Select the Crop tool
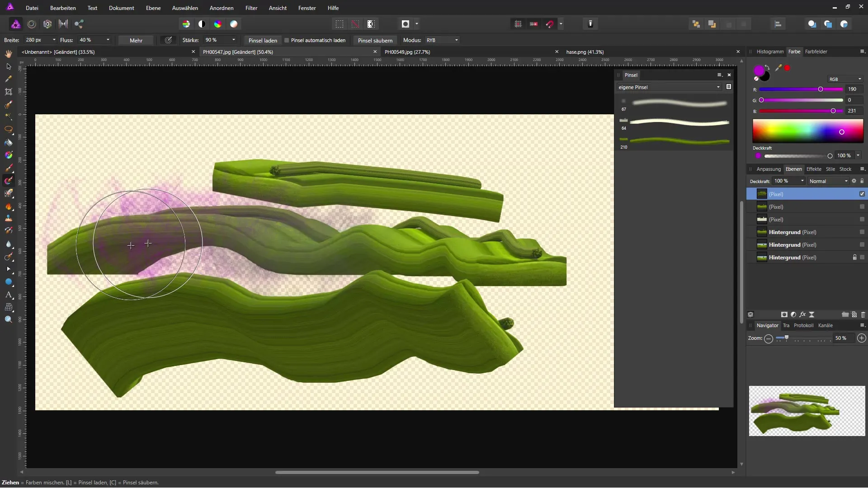 tap(8, 92)
